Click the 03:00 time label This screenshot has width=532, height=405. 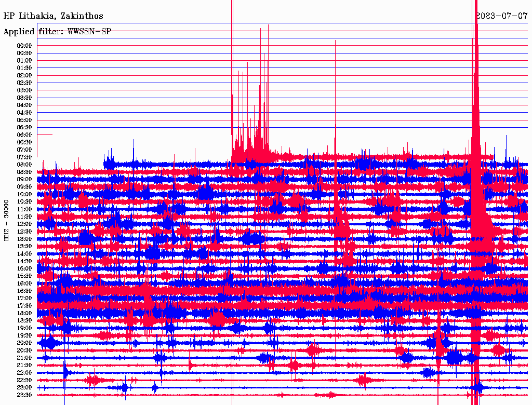(24, 90)
